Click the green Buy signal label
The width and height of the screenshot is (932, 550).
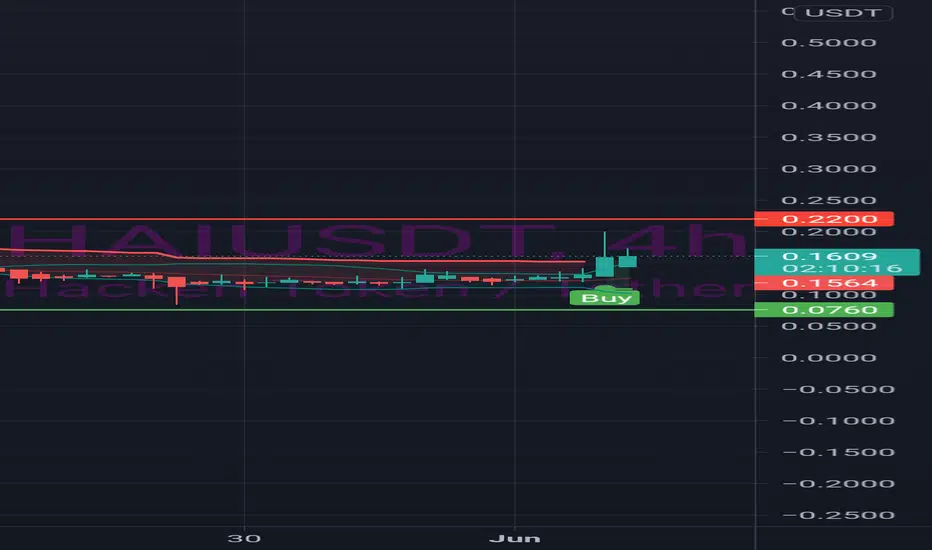[604, 298]
